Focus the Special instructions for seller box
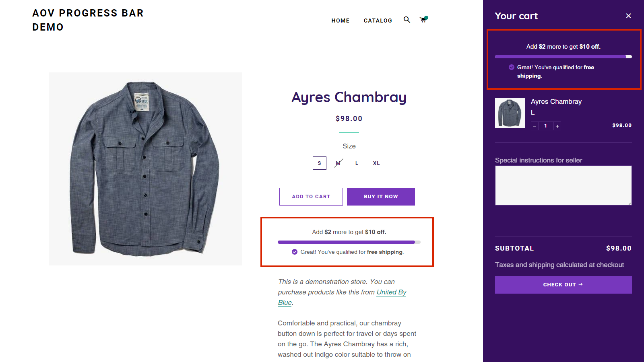The height and width of the screenshot is (362, 644). tap(563, 185)
